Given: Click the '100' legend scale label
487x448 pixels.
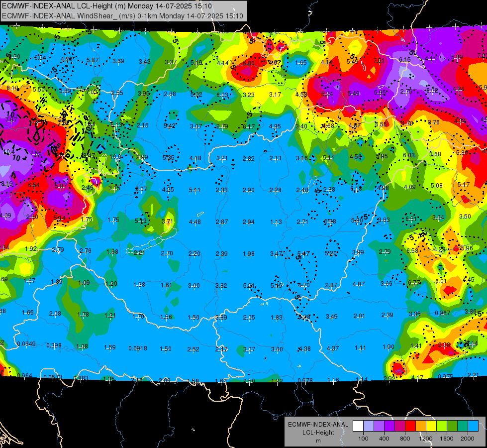Looking at the screenshot, I should point(363,439).
